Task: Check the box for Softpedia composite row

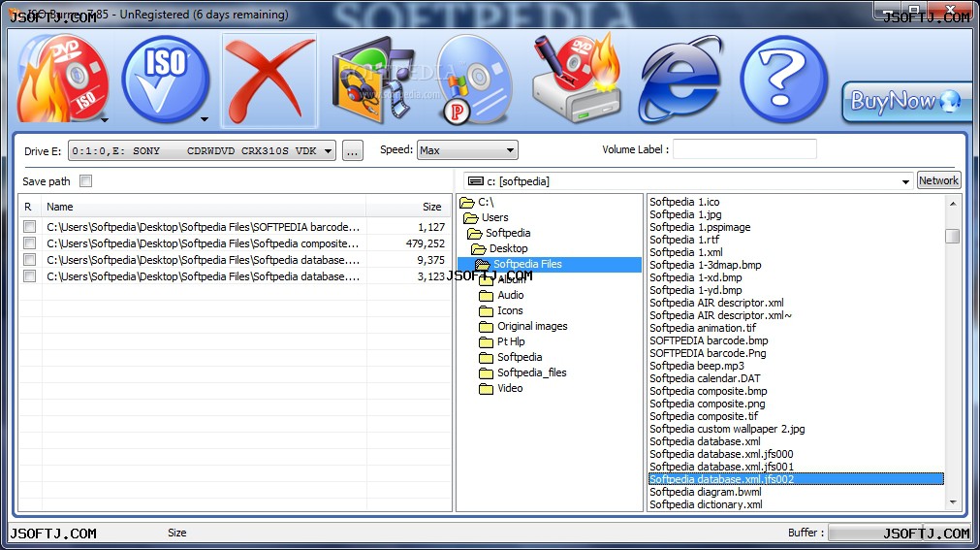Action: click(x=29, y=243)
